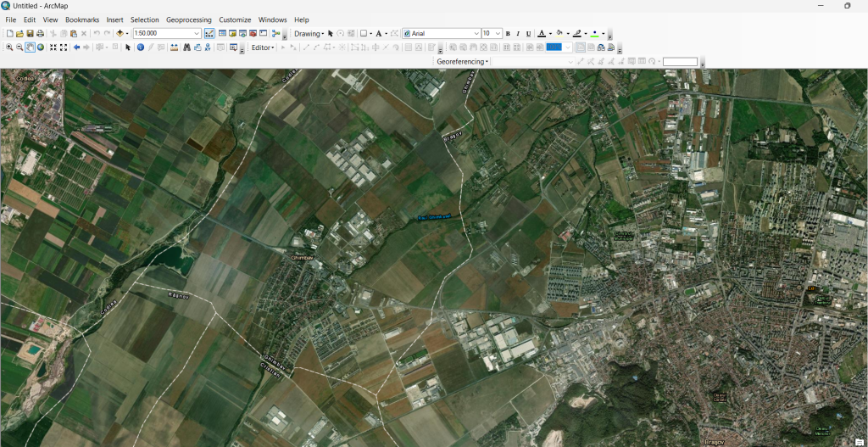Image resolution: width=868 pixels, height=447 pixels.
Task: Click the font color swatch
Action: 542,33
